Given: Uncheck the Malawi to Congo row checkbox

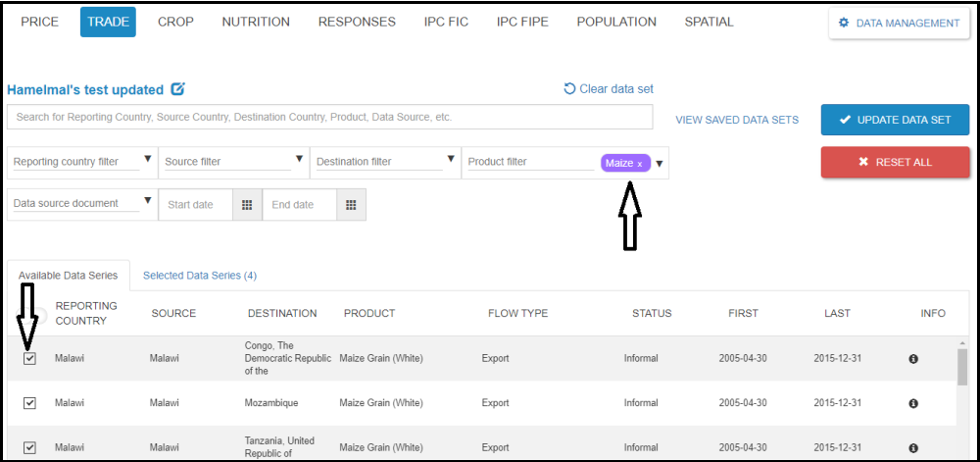Looking at the screenshot, I should point(29,359).
